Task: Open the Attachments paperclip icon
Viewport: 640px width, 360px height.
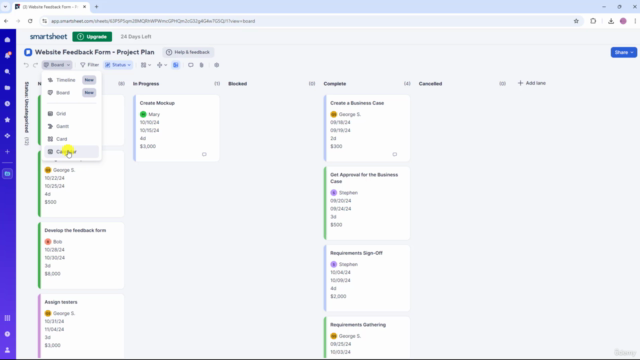Action: click(x=202, y=65)
